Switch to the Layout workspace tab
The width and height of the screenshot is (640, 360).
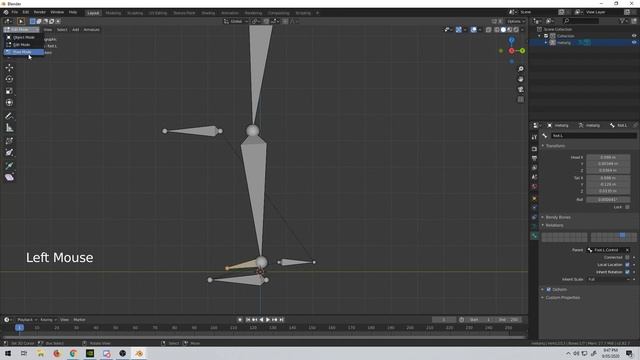click(93, 13)
